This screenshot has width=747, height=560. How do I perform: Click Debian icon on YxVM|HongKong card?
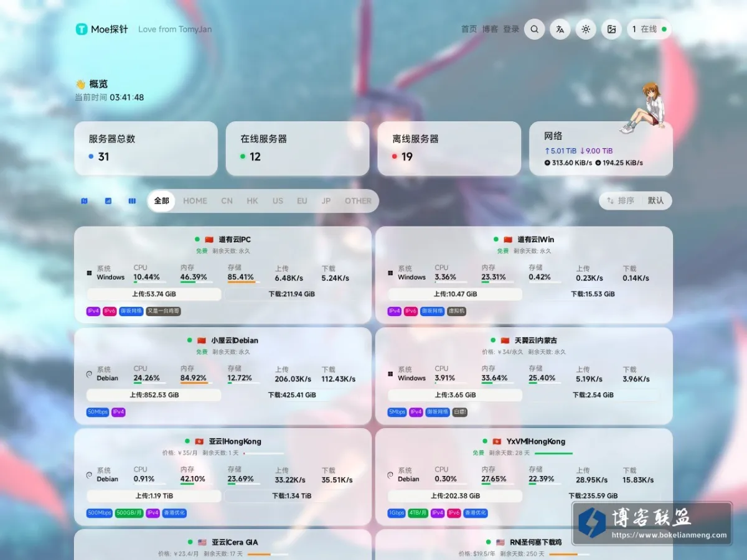[x=391, y=475]
